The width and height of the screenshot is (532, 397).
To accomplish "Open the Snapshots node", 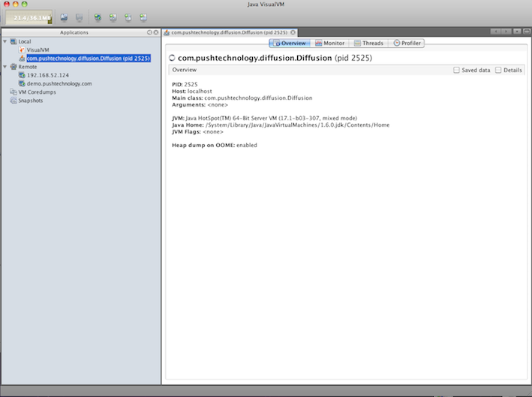I will point(30,100).
